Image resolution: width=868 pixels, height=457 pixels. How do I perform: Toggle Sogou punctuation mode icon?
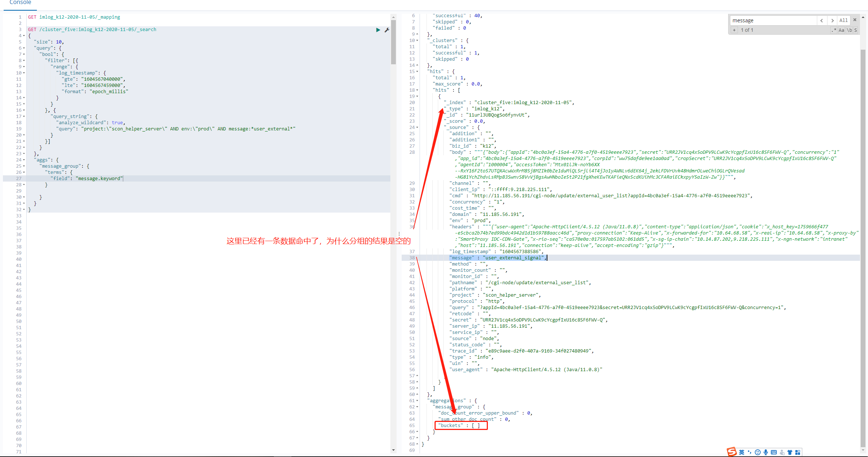tap(750, 452)
